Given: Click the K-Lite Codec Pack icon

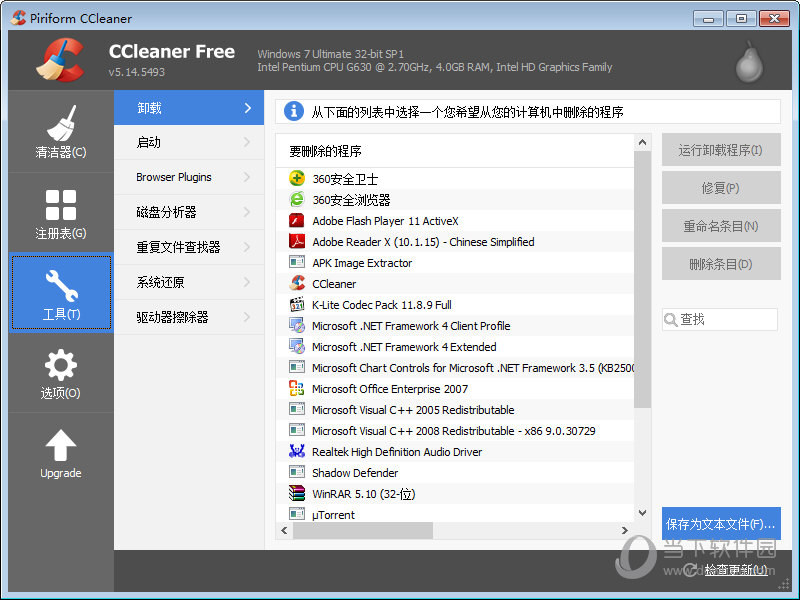Looking at the screenshot, I should pyautogui.click(x=297, y=304).
